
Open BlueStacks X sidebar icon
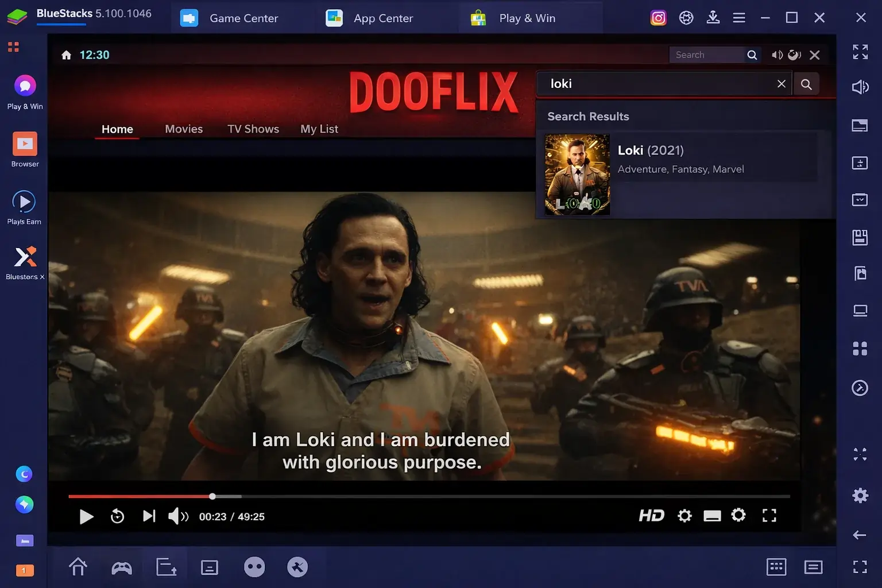coord(25,264)
